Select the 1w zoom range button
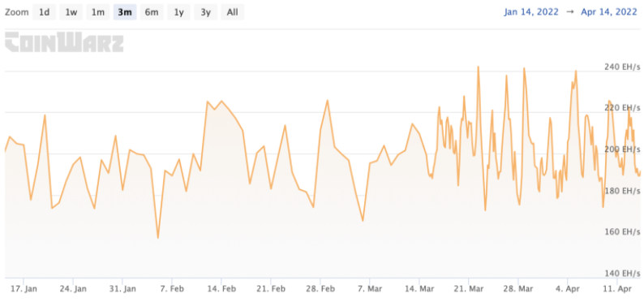Screen dimensions: 644x307 pos(71,12)
